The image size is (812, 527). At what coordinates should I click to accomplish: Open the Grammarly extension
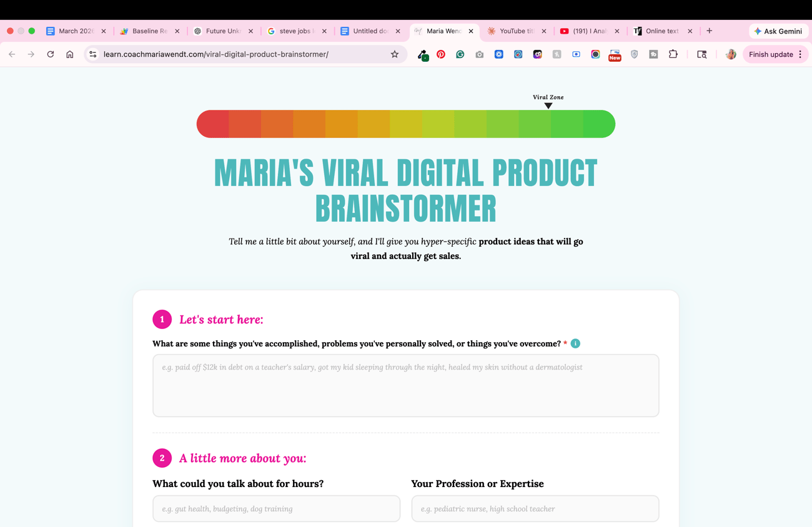click(460, 54)
